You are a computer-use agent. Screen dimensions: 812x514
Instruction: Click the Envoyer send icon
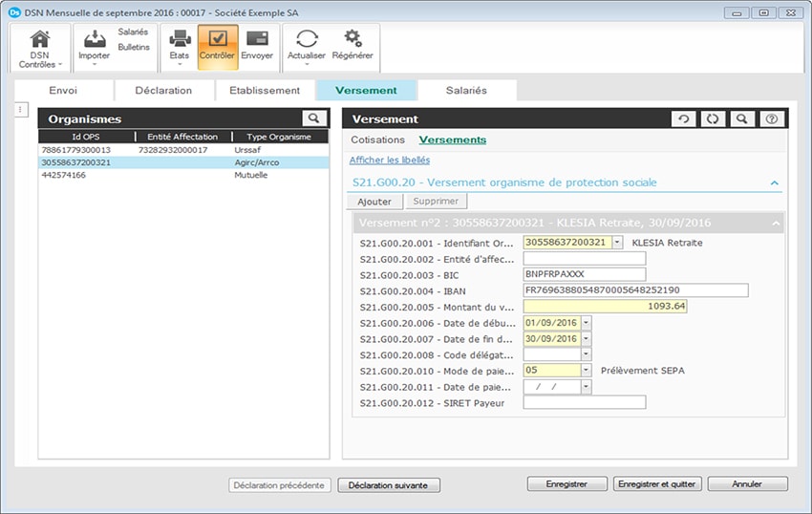coord(257,39)
